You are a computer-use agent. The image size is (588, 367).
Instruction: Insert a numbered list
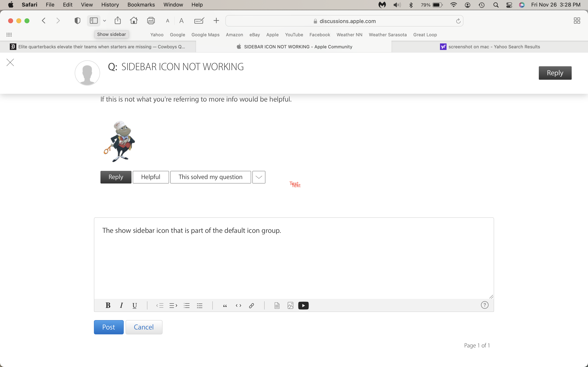pos(187,305)
